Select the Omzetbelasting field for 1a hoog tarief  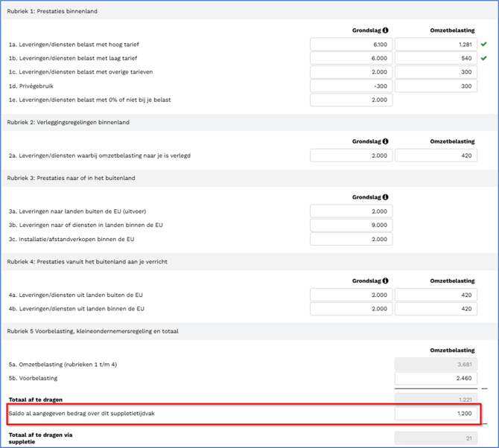click(436, 45)
